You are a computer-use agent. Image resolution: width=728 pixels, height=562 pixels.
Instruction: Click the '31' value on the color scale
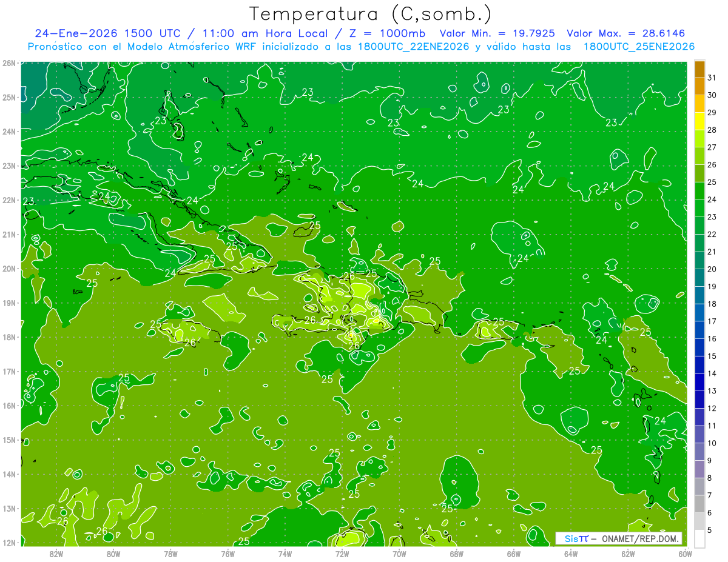tap(712, 78)
